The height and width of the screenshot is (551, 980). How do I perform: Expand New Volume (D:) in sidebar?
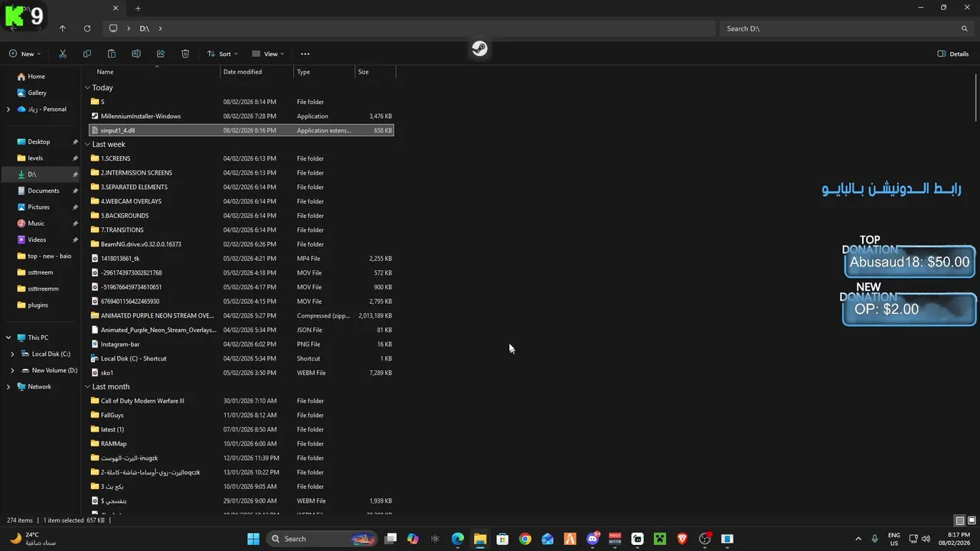coord(12,370)
